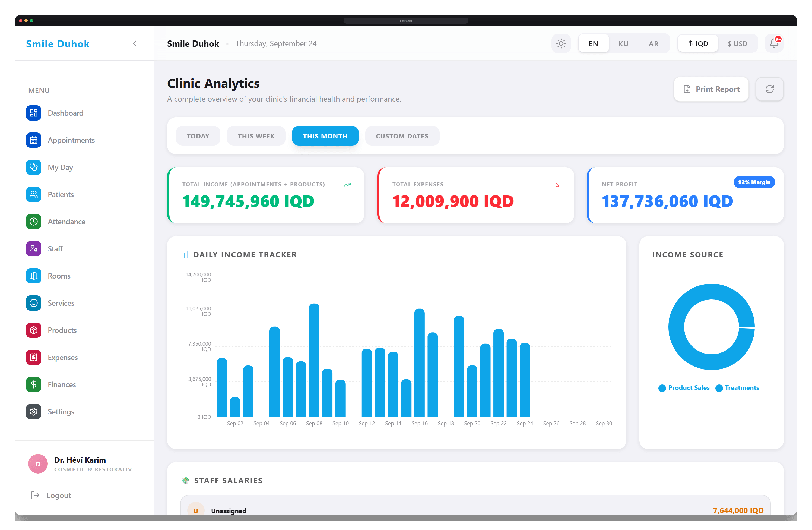The height and width of the screenshot is (530, 812).
Task: Open the Expenses receipt icon
Action: click(33, 357)
